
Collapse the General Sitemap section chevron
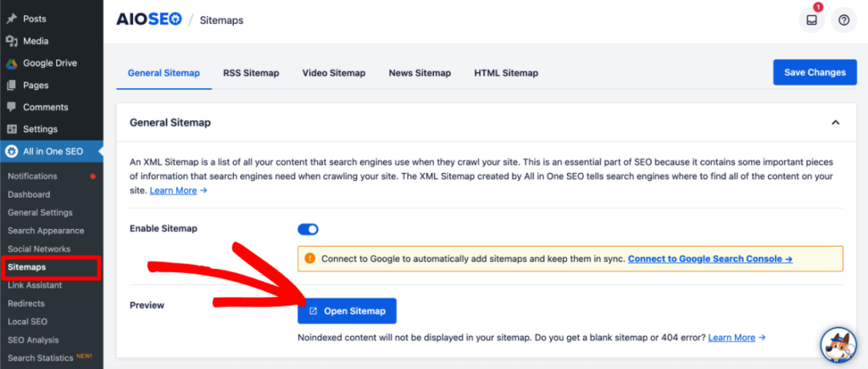pos(835,122)
